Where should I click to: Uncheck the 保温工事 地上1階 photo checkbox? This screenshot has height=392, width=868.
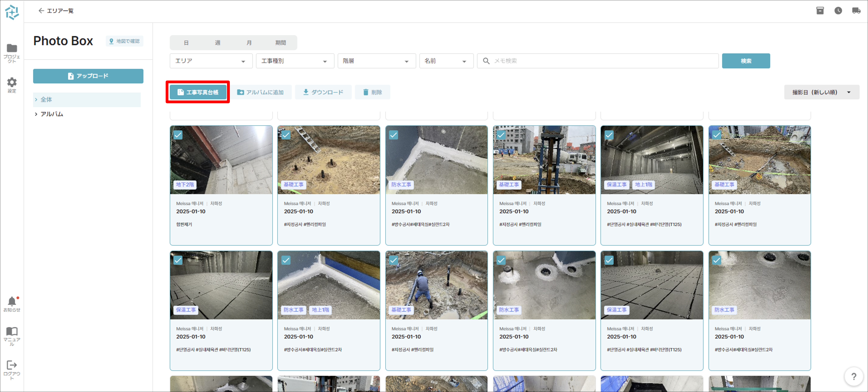point(608,135)
